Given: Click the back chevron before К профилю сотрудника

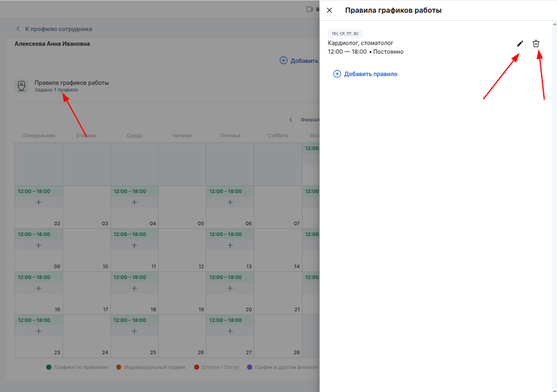Looking at the screenshot, I should tap(18, 29).
